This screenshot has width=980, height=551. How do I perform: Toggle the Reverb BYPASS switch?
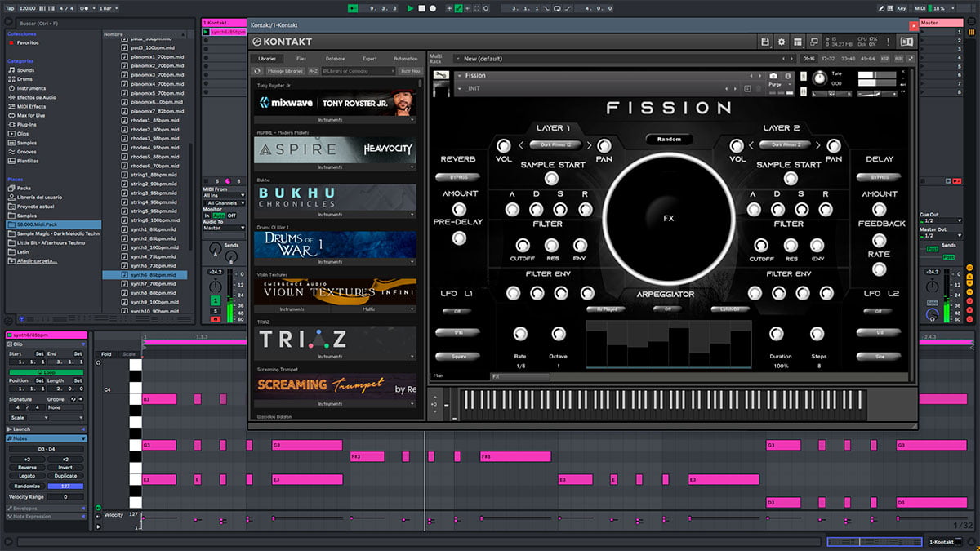pyautogui.click(x=458, y=176)
